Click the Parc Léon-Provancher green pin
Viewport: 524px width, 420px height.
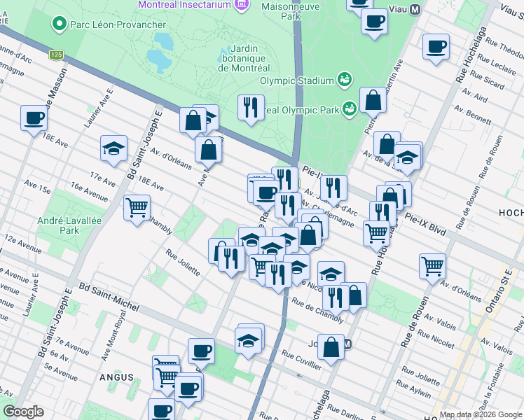click(x=60, y=24)
